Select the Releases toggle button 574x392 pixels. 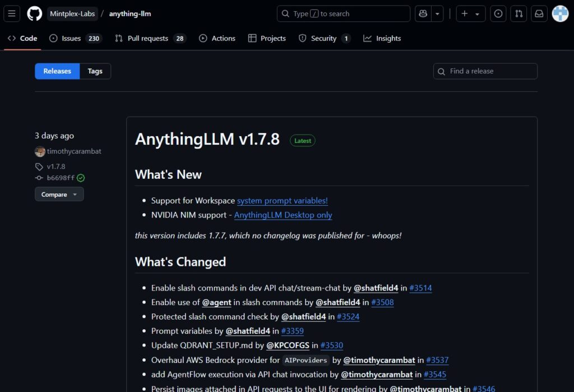[57, 71]
